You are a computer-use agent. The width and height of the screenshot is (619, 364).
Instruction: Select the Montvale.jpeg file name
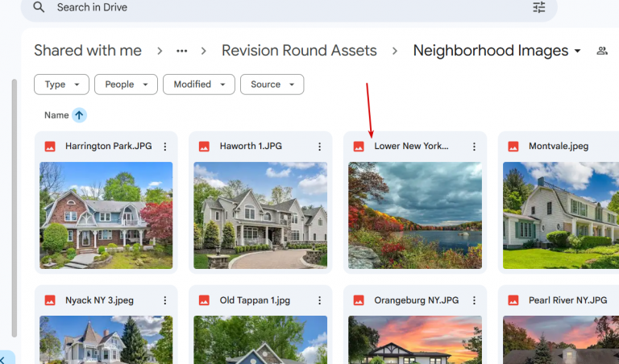click(x=559, y=146)
